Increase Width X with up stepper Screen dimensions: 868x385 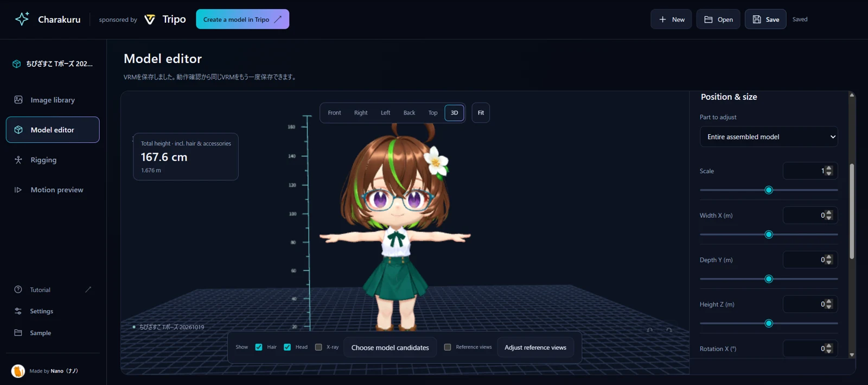[x=828, y=212]
